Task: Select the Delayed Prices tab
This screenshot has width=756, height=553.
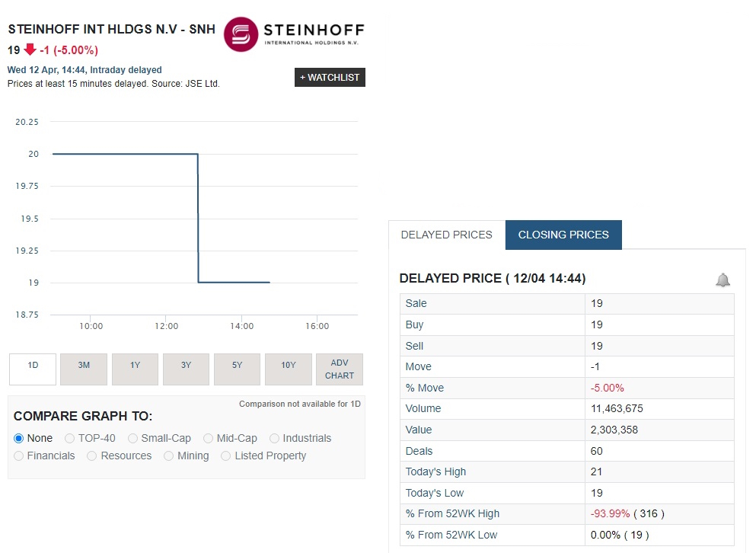Action: click(445, 235)
